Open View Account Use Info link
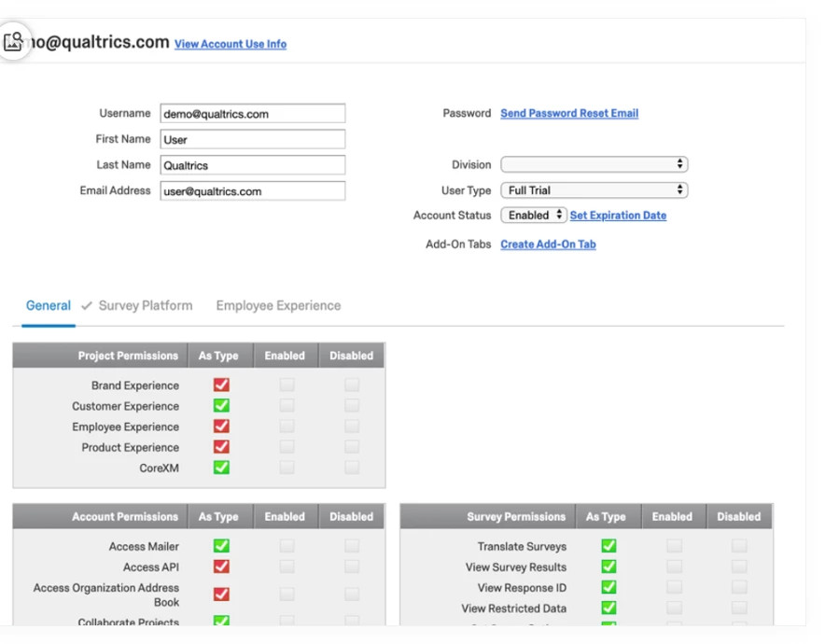The width and height of the screenshot is (825, 644). 231,44
